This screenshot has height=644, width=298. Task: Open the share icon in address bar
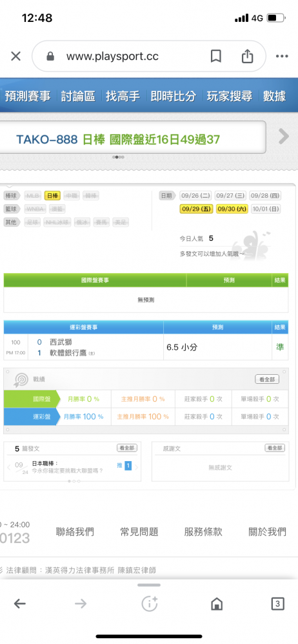point(247,56)
